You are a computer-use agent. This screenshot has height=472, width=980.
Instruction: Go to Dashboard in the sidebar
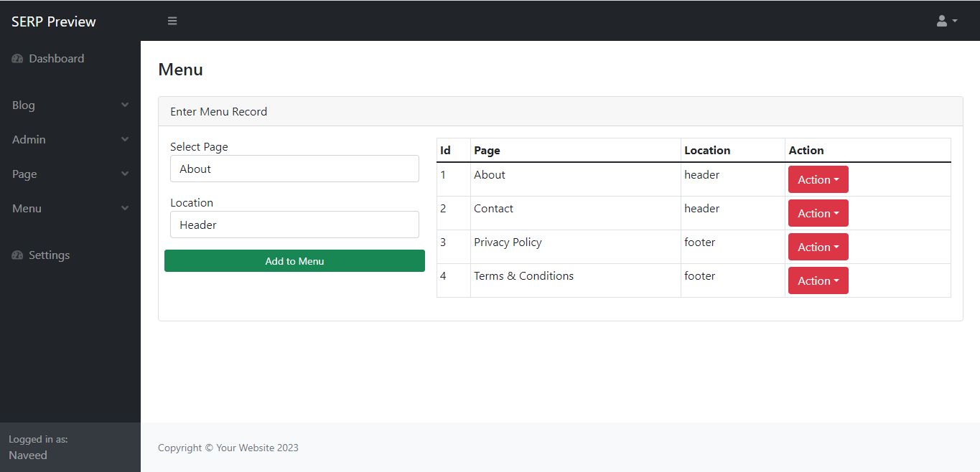pos(56,59)
